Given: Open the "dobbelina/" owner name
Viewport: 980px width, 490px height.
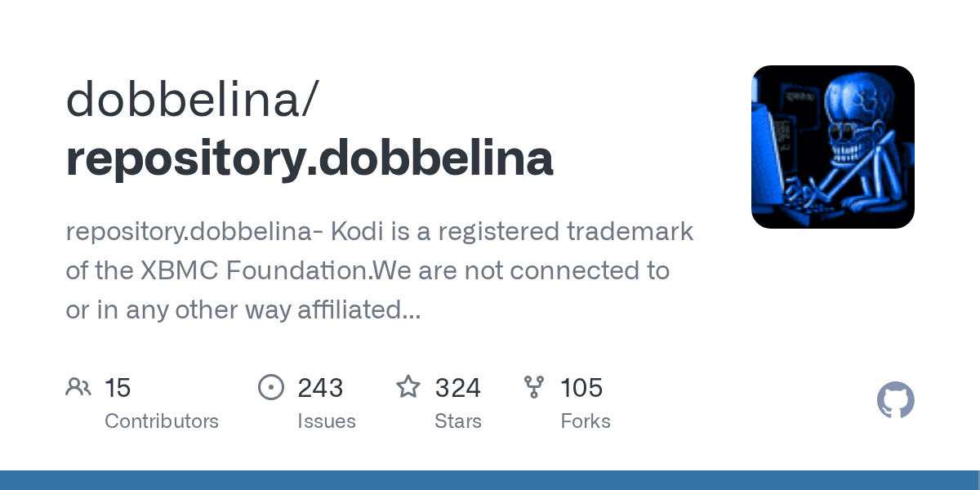Looking at the screenshot, I should [193, 100].
